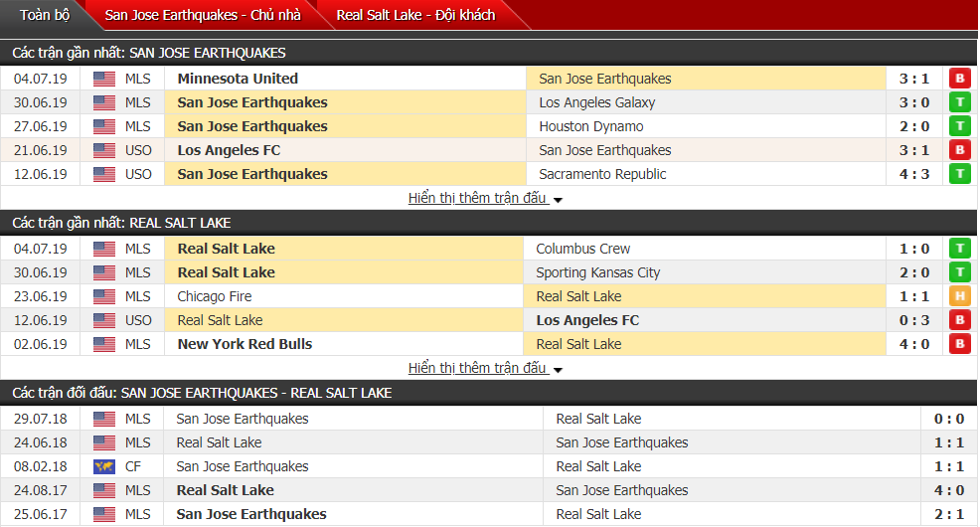Expand more Real Salt Lake matches
This screenshot has height=527, width=980.
(485, 368)
